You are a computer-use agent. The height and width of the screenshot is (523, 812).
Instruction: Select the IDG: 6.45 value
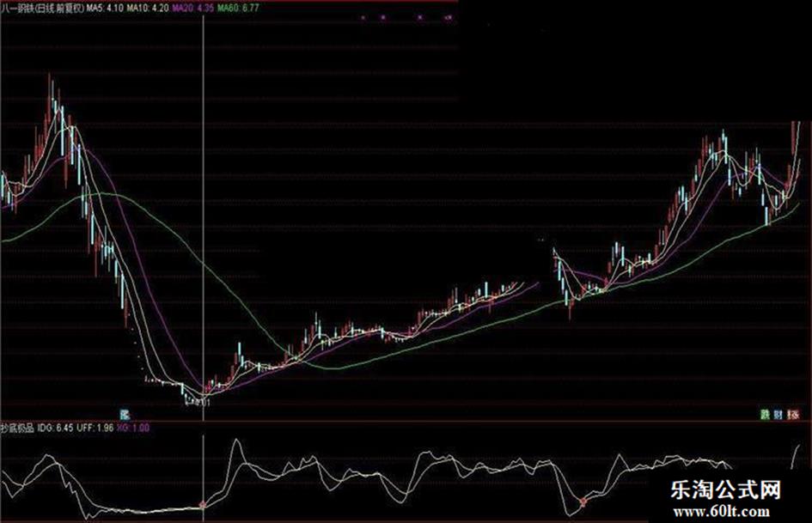55,429
